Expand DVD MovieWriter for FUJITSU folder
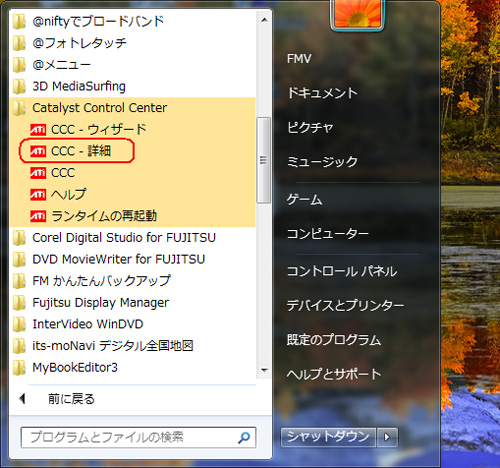 click(x=133, y=259)
